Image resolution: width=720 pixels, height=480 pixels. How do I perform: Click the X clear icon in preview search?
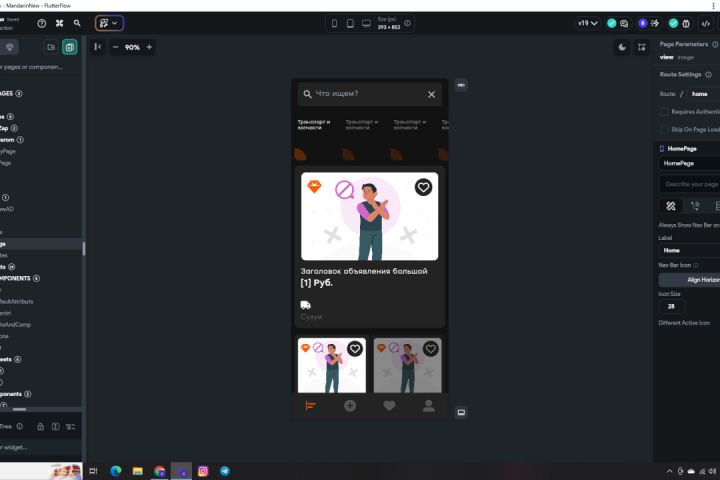click(x=431, y=94)
